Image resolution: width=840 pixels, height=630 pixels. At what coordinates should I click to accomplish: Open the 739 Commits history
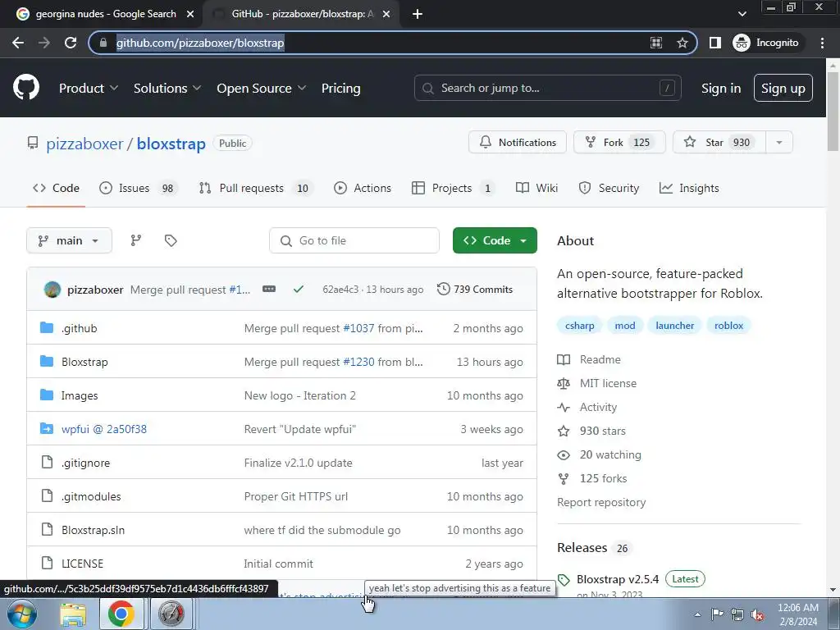coord(475,290)
